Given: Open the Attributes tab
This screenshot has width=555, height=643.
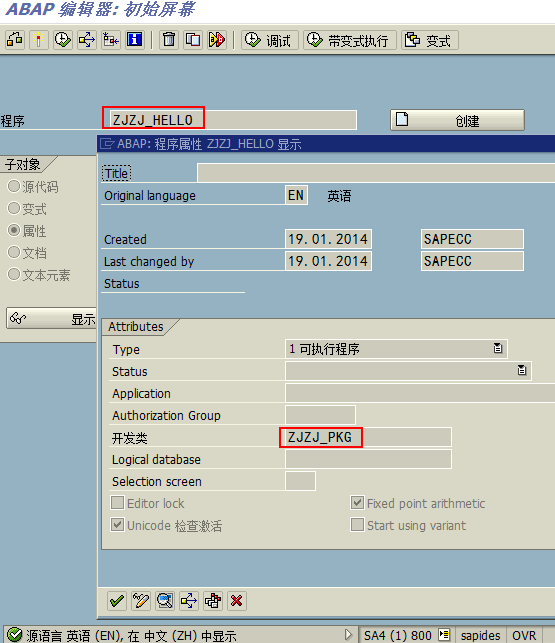Looking at the screenshot, I should coord(136,327).
